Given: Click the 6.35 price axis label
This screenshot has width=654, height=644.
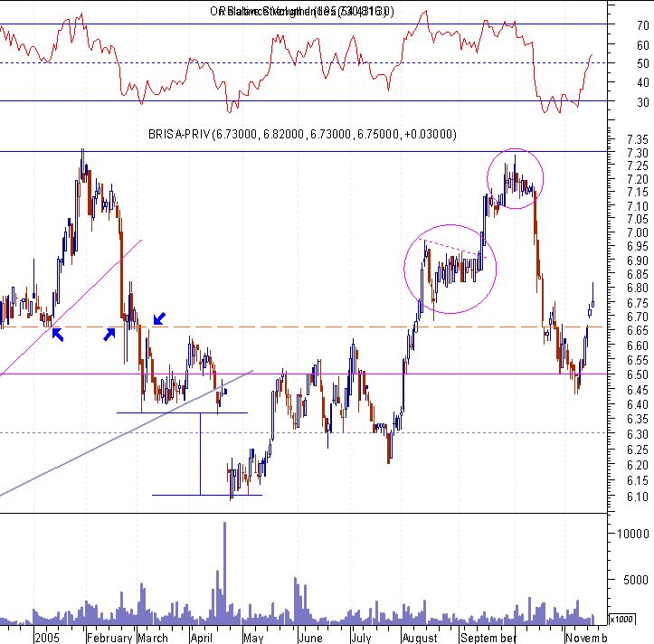Looking at the screenshot, I should click(x=638, y=419).
